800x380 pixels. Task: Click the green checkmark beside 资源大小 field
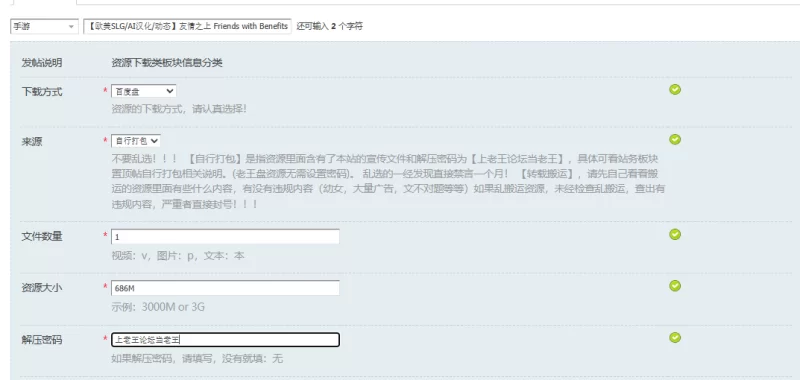675,286
